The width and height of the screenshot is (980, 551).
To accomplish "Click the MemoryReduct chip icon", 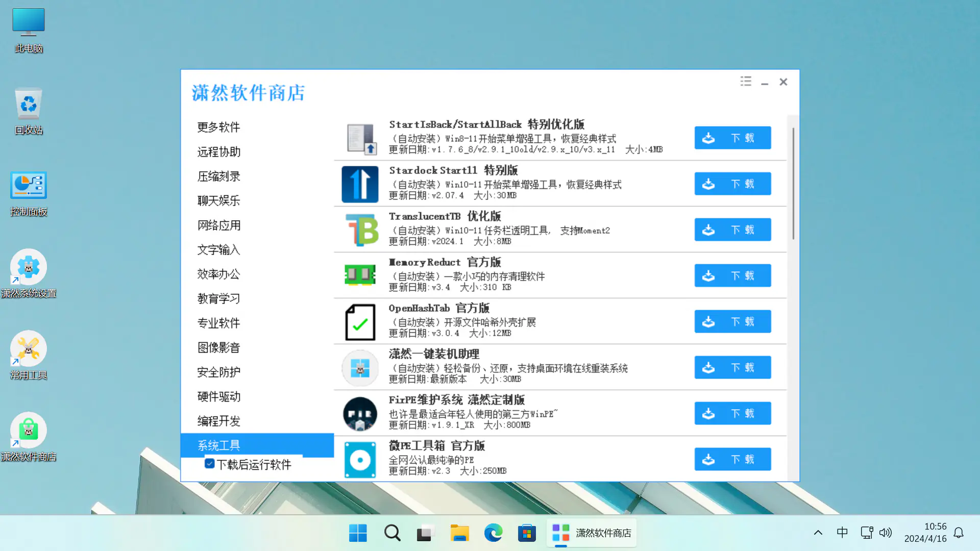I will (x=360, y=275).
